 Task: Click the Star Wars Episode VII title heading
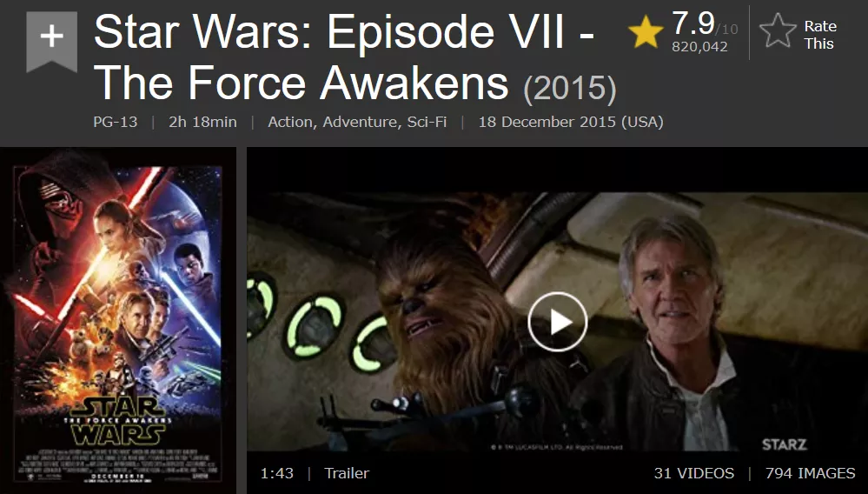pos(344,57)
